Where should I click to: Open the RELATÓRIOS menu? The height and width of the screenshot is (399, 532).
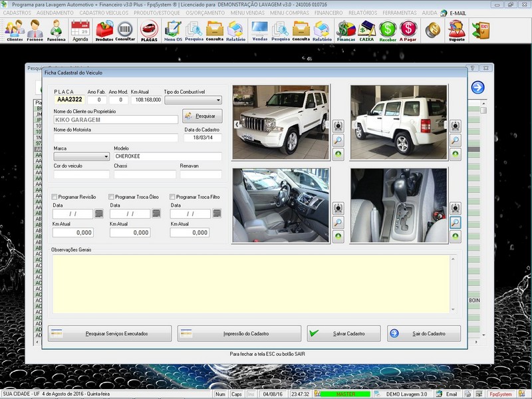pos(362,13)
